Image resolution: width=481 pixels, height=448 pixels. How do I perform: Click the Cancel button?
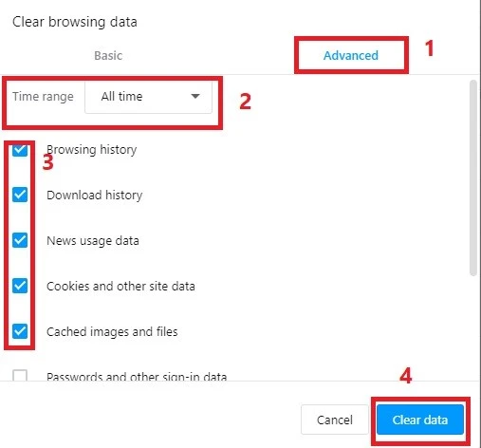(x=335, y=420)
